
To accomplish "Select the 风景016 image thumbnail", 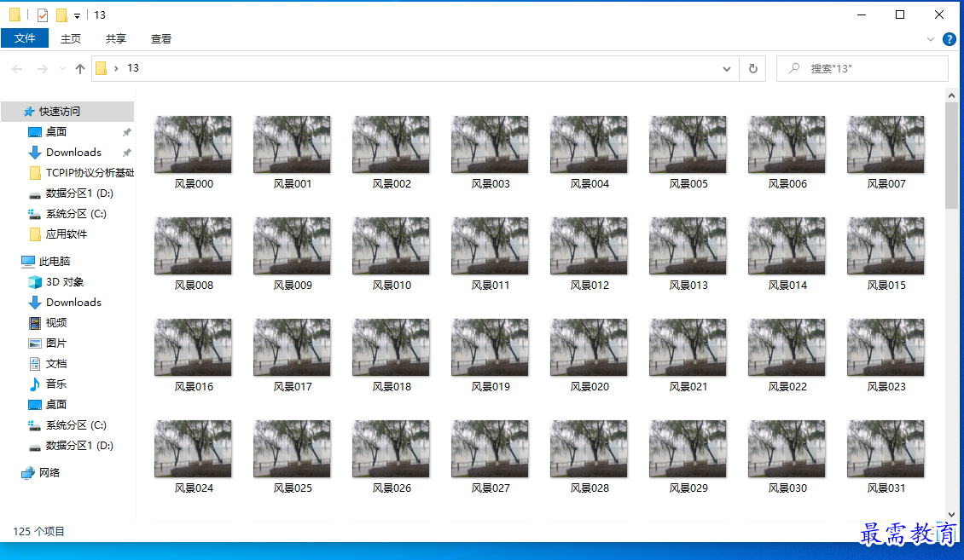I will (x=193, y=347).
